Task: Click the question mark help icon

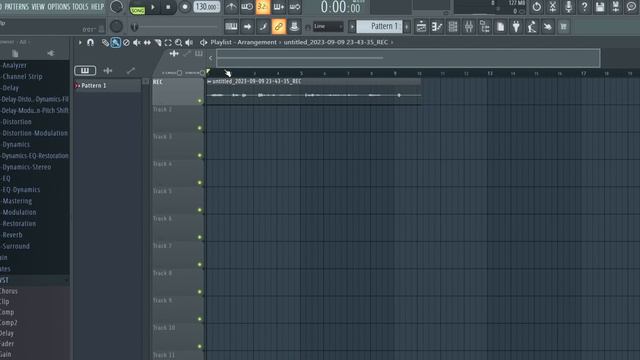Action: [x=584, y=7]
